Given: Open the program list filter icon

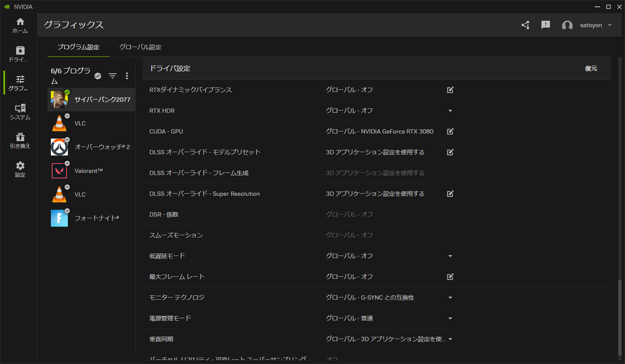Looking at the screenshot, I should tap(112, 76).
